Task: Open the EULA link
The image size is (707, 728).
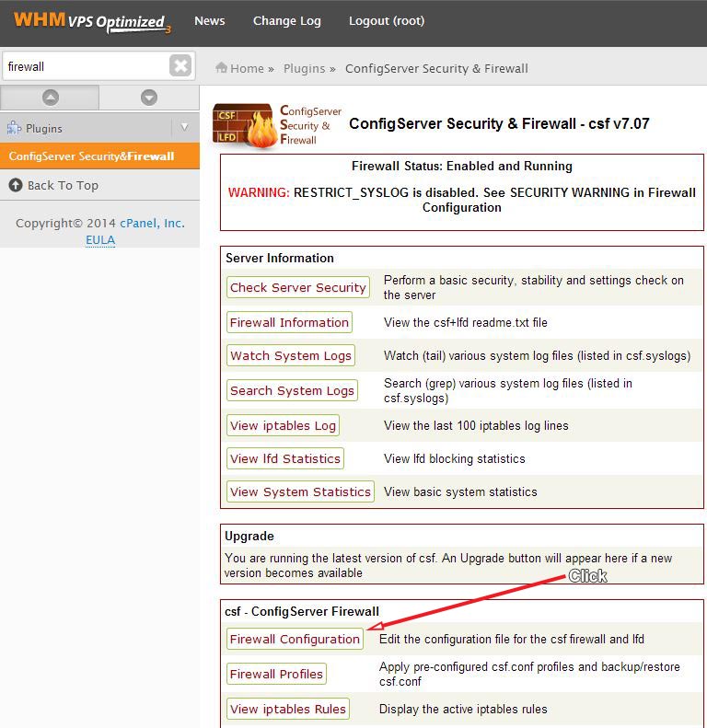Action: [100, 239]
